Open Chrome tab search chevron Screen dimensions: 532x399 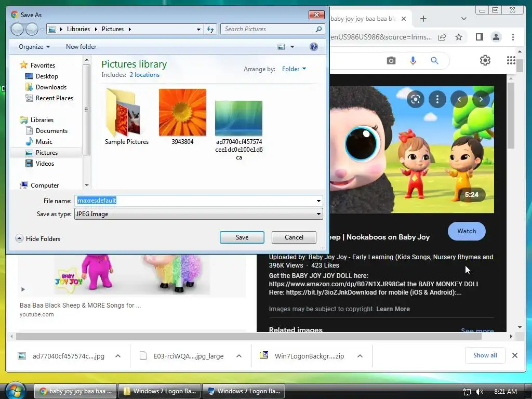point(464,19)
